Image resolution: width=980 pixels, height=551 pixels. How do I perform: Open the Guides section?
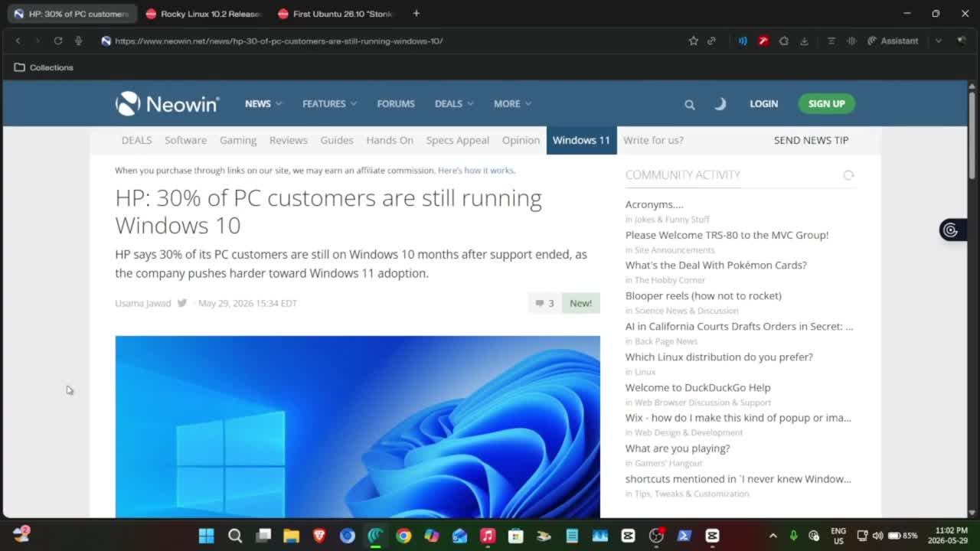tap(337, 140)
